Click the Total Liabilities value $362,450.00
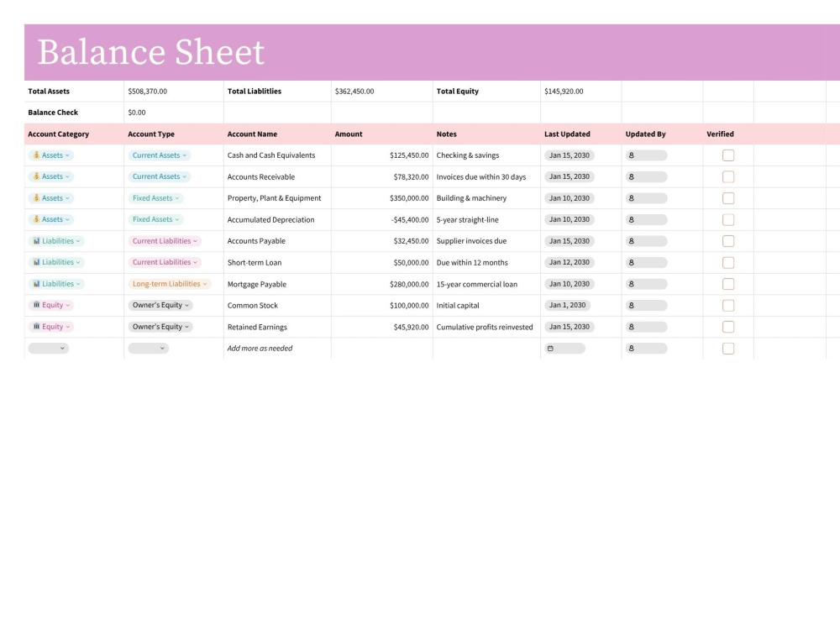840x630 pixels. point(354,91)
